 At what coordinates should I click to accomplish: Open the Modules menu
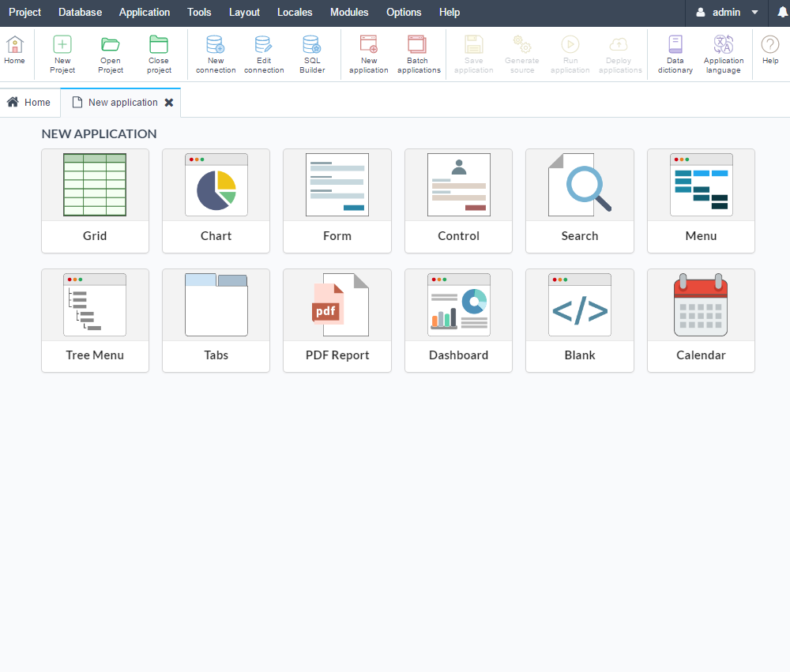click(349, 13)
